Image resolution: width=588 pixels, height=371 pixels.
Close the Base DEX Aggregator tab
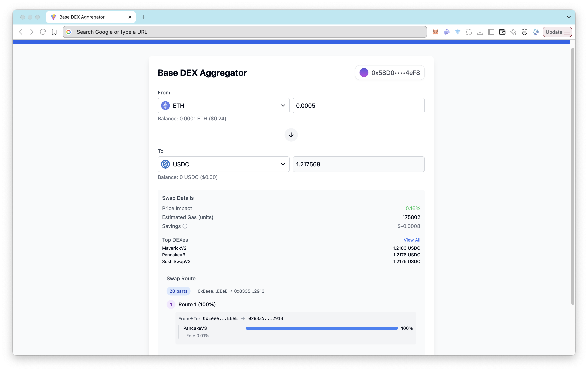tap(130, 17)
